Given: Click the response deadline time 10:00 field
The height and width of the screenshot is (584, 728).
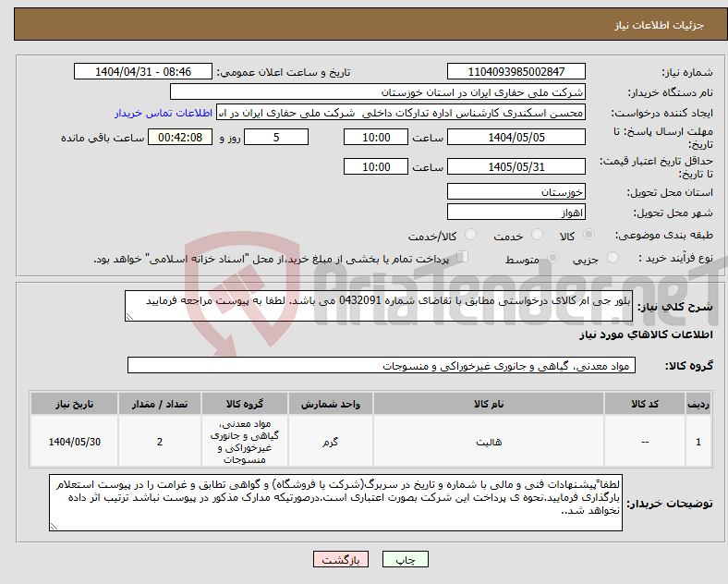Looking at the screenshot, I should coord(376,138).
